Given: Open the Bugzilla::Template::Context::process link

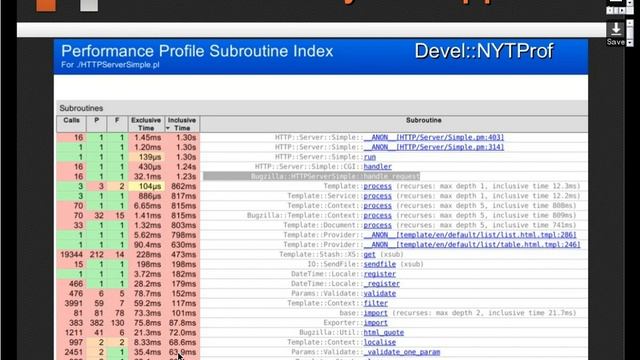Looking at the screenshot, I should pyautogui.click(x=378, y=216).
